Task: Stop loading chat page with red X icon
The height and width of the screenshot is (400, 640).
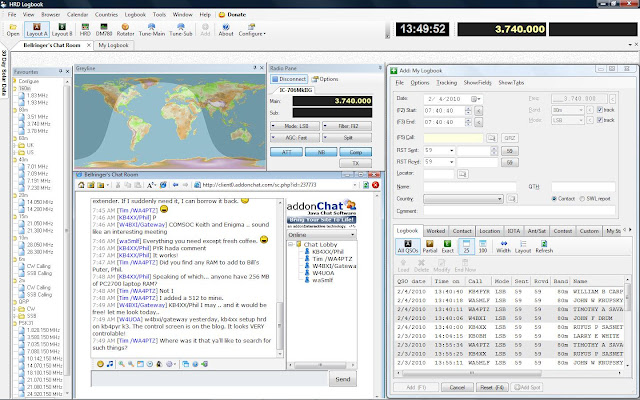Action: 376,185
